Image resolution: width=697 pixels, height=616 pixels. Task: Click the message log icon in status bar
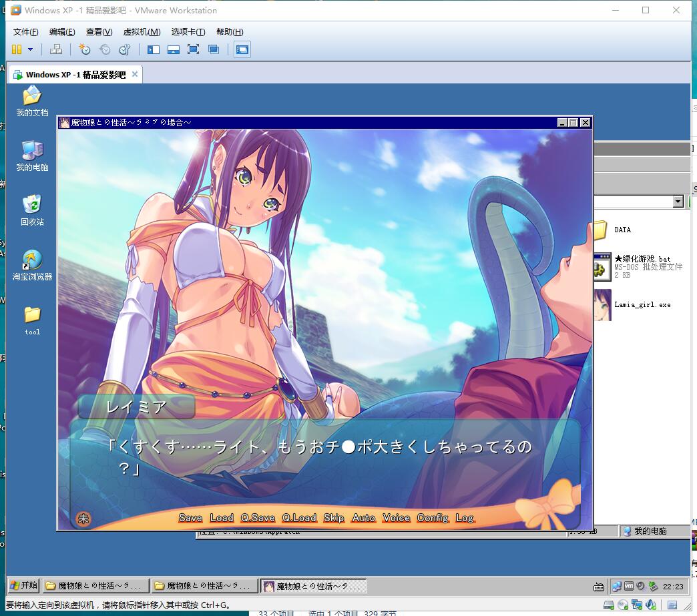(x=672, y=605)
